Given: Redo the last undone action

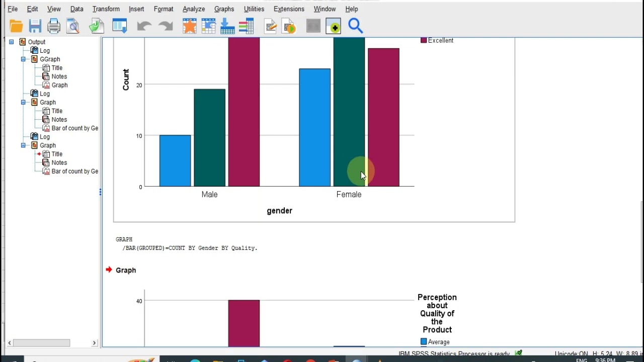Looking at the screenshot, I should (x=166, y=26).
